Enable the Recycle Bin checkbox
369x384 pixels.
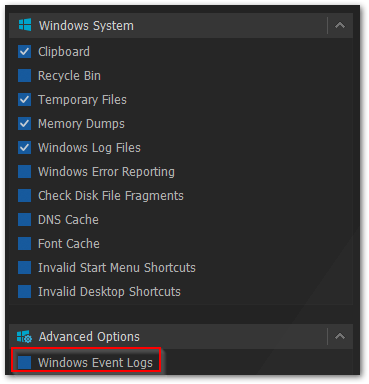click(x=24, y=76)
